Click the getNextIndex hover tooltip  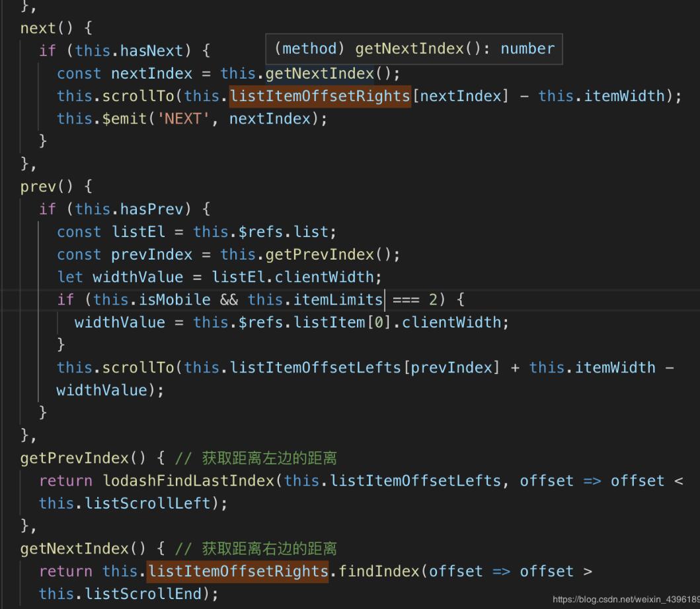[414, 49]
